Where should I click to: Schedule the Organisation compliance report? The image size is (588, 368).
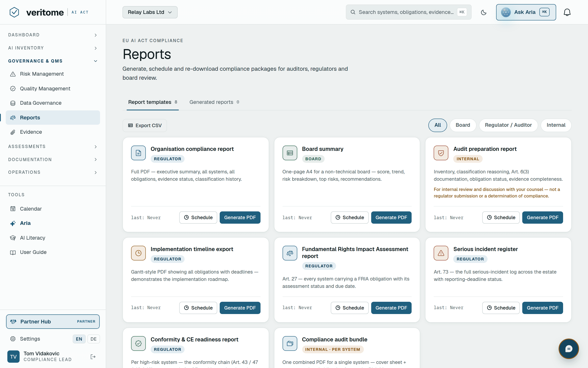coord(198,217)
